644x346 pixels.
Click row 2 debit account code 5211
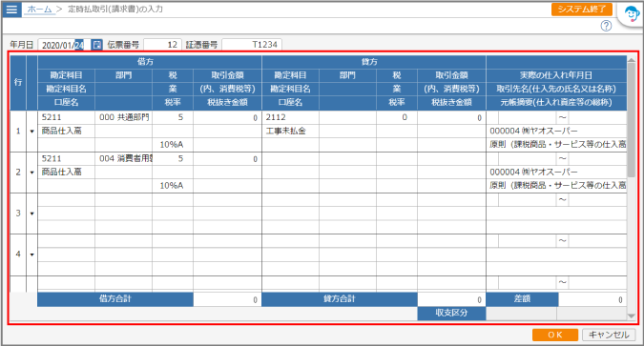click(x=66, y=158)
